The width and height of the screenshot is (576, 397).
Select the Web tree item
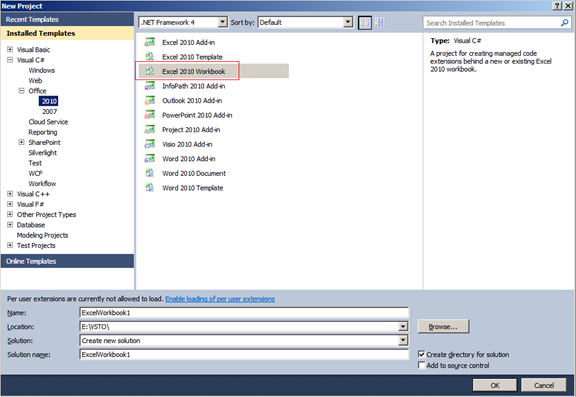click(x=35, y=80)
